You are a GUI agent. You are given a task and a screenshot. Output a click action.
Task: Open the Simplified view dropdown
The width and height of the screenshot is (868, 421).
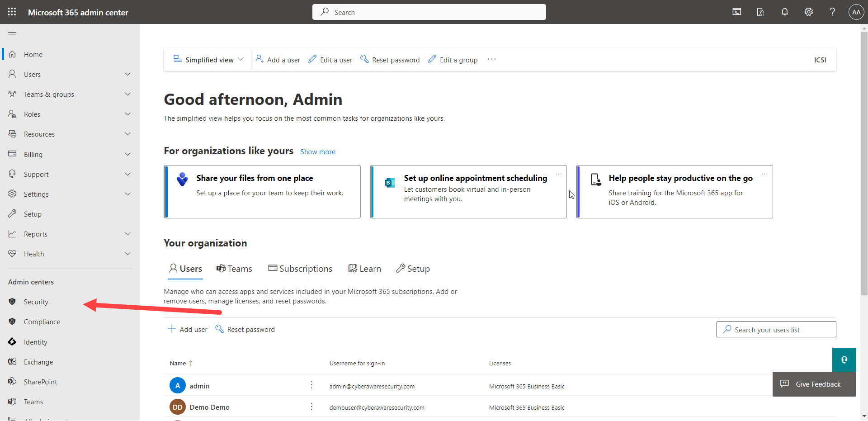[x=209, y=60]
